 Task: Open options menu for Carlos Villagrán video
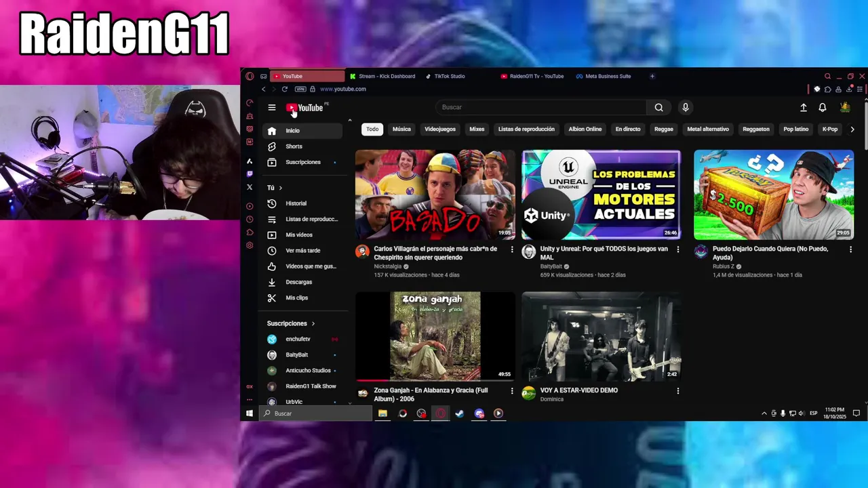pos(512,249)
